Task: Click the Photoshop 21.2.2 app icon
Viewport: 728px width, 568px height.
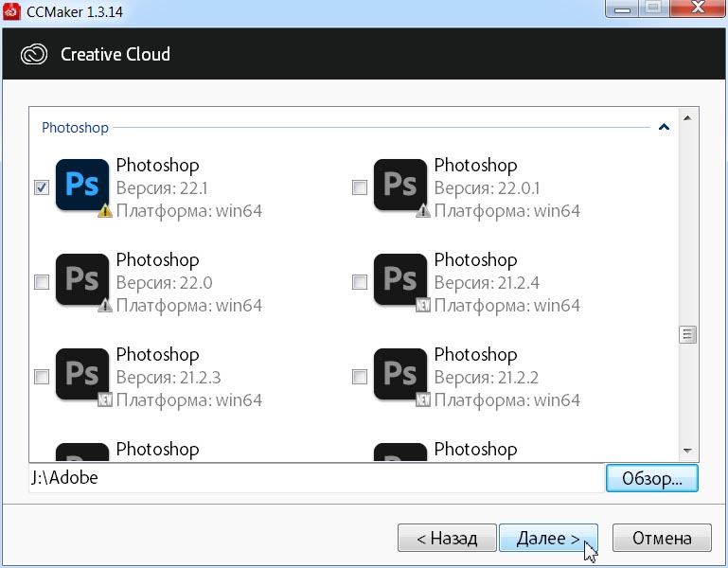Action: pyautogui.click(x=400, y=374)
